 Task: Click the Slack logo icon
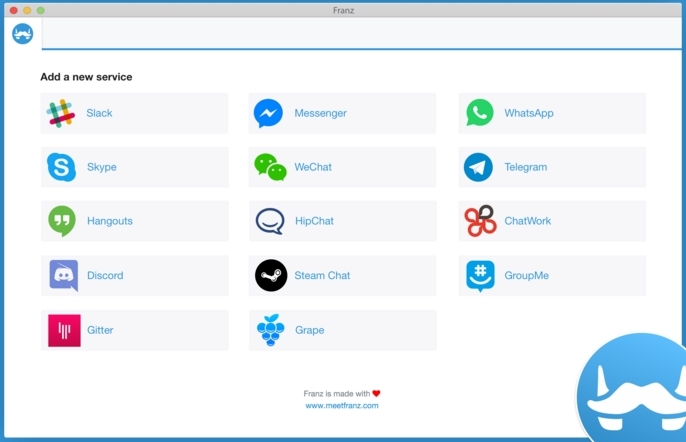point(62,114)
